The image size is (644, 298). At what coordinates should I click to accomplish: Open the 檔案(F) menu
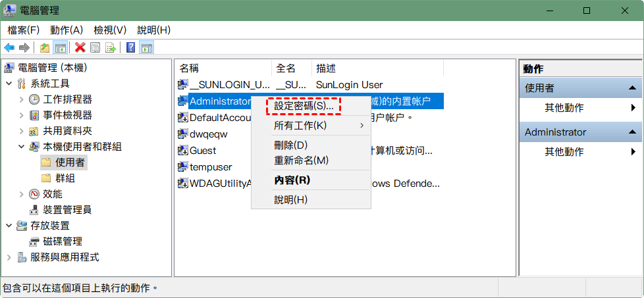pyautogui.click(x=24, y=30)
